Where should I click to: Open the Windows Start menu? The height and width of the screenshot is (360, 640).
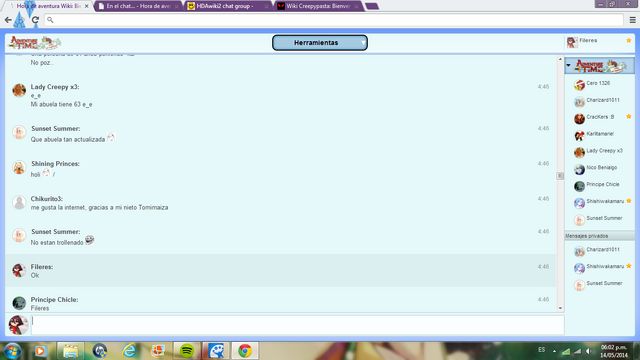click(x=12, y=351)
